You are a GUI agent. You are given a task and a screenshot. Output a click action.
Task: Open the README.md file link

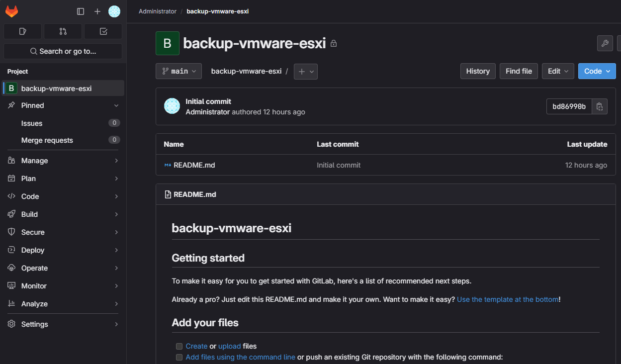[x=194, y=165]
